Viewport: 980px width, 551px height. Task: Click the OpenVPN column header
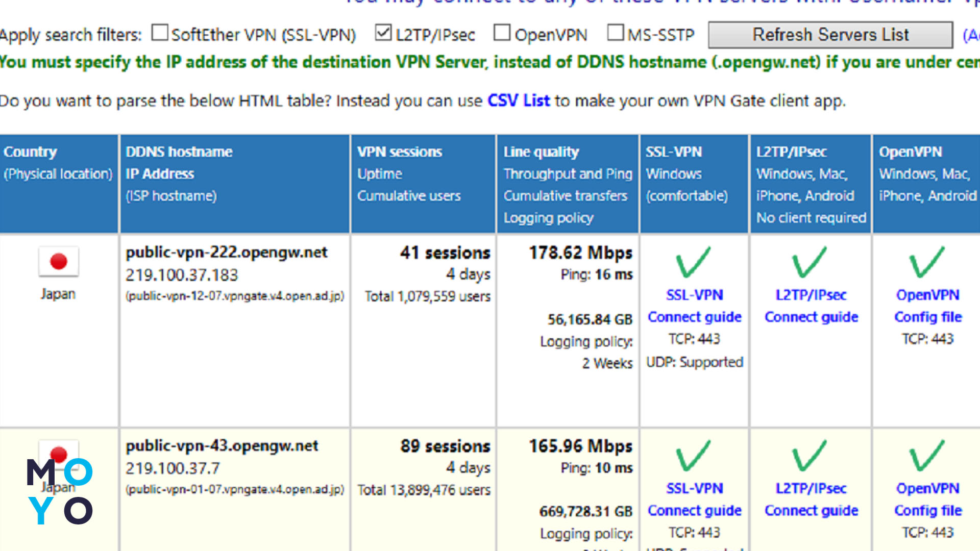(x=926, y=184)
